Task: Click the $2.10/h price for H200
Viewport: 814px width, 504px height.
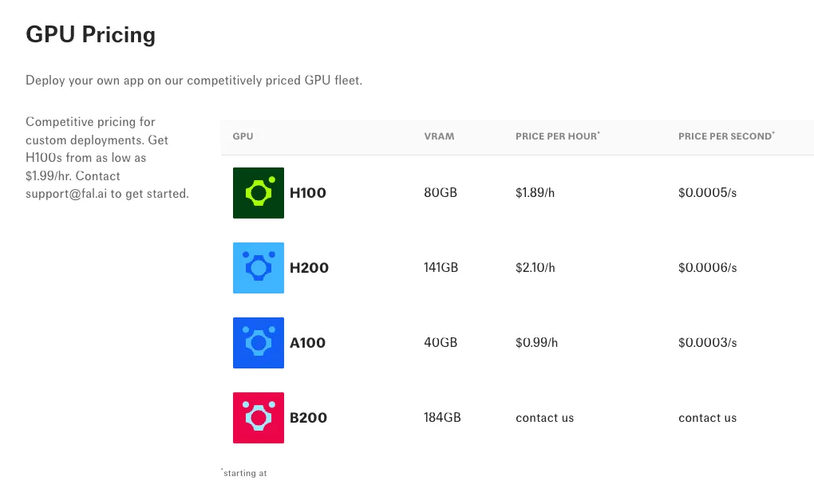Action: (x=535, y=268)
